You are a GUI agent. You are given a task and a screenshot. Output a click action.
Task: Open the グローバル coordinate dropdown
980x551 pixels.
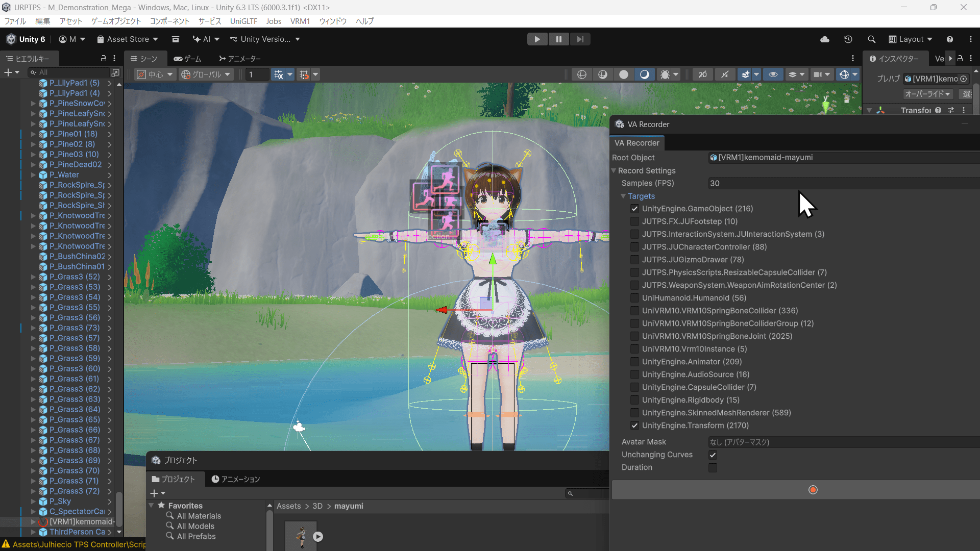(206, 74)
